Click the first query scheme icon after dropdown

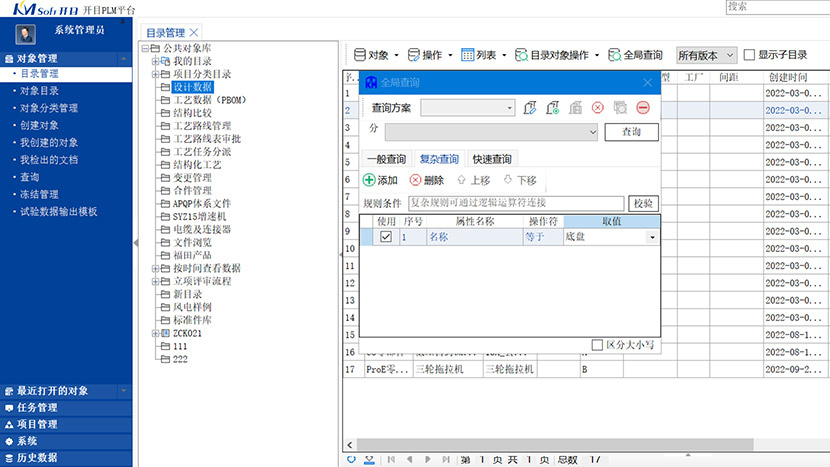pos(530,108)
